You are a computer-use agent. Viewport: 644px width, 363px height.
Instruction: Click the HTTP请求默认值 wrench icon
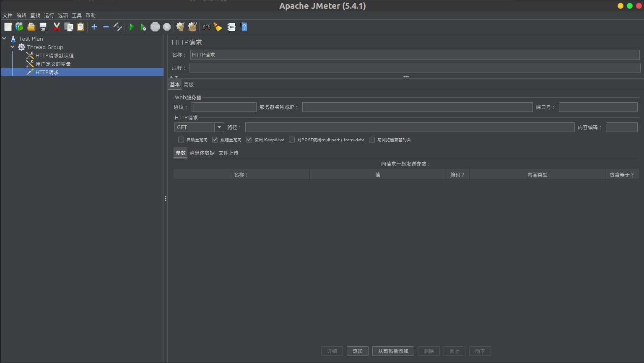30,55
